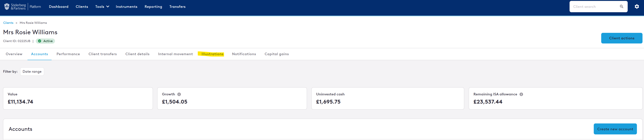
Task: Open the Capital gains tab
Action: pos(277,54)
